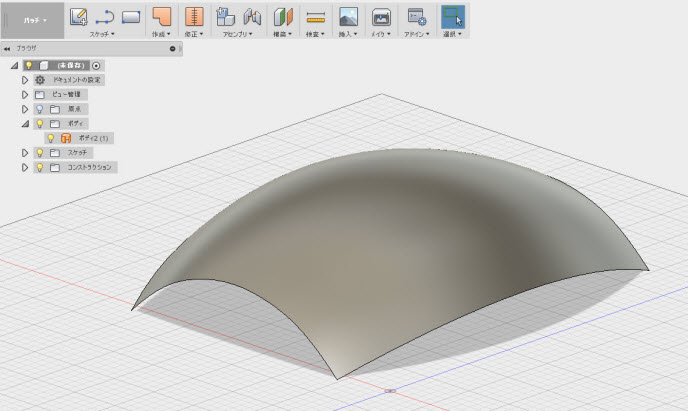Click the Joint icon in アセンブリ
This screenshot has height=411, width=688.
click(x=252, y=17)
